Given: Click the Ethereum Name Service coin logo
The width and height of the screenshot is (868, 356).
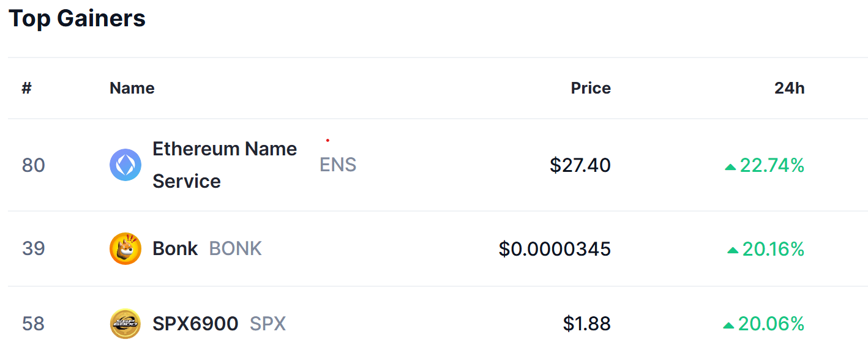Looking at the screenshot, I should point(125,165).
